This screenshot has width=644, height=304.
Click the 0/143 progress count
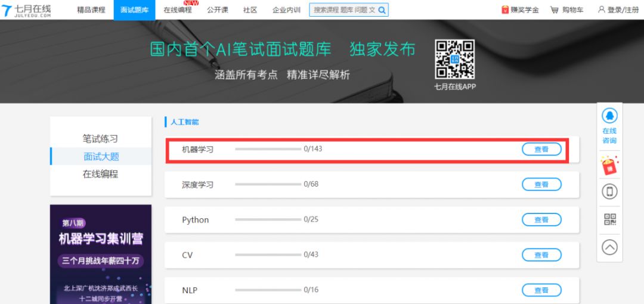point(313,148)
